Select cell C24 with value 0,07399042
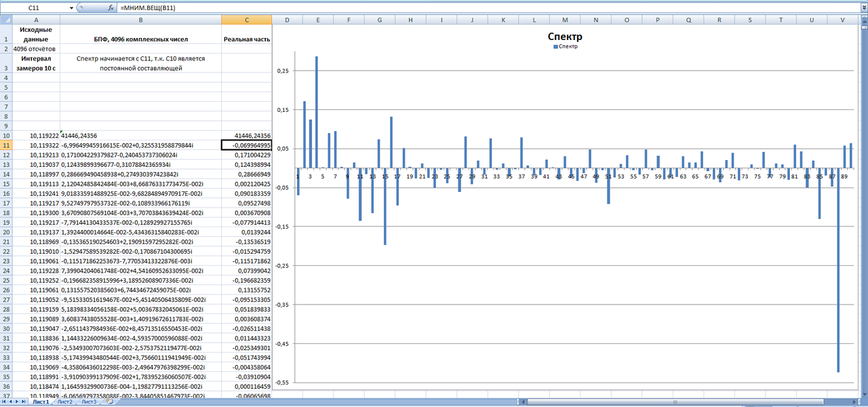The height and width of the screenshot is (407, 868). (x=247, y=271)
